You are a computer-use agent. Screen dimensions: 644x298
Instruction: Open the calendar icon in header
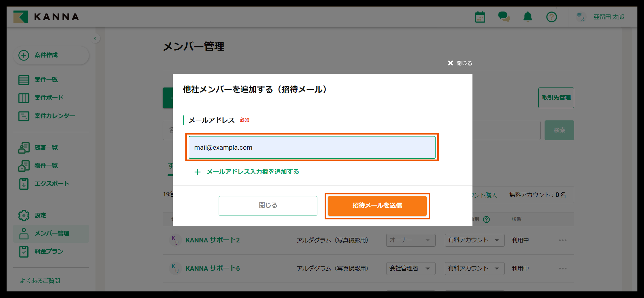click(480, 17)
